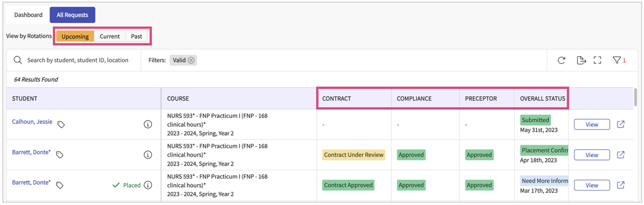Remove the Valid filter chip
Screen dimensions: 644x205
pyautogui.click(x=191, y=60)
